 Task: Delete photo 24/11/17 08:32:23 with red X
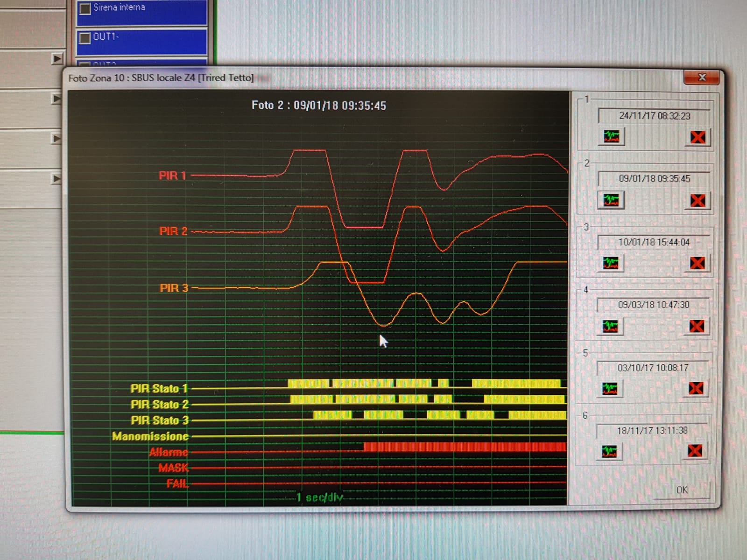click(698, 137)
